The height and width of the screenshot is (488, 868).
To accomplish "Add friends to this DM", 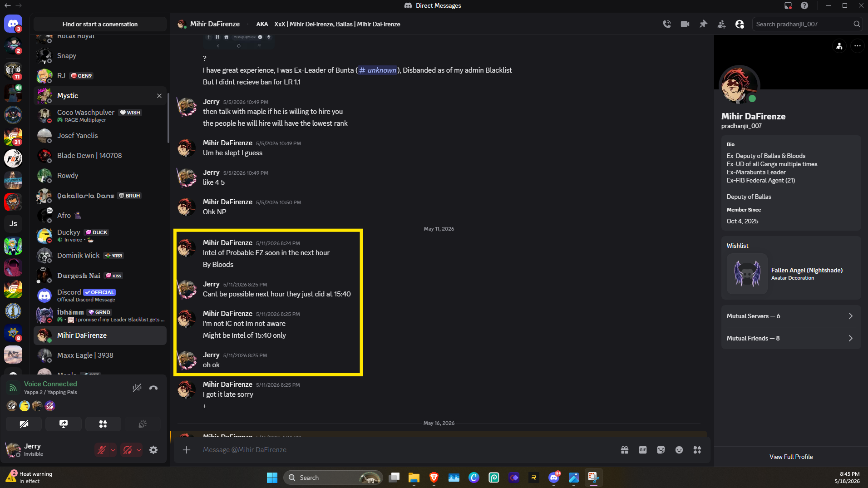I will click(721, 24).
